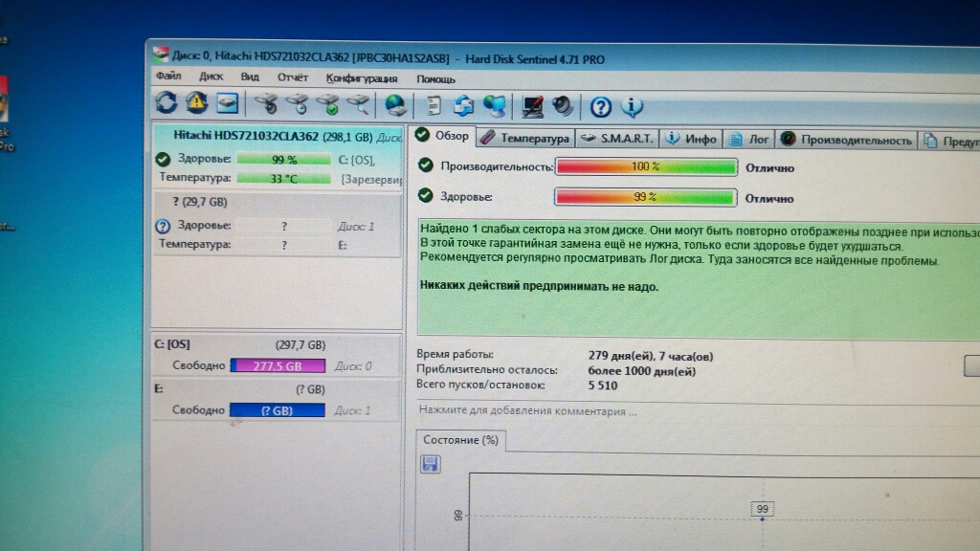This screenshot has height=551, width=980.
Task: Click the globe over disk toolbar icon
Action: click(x=395, y=105)
